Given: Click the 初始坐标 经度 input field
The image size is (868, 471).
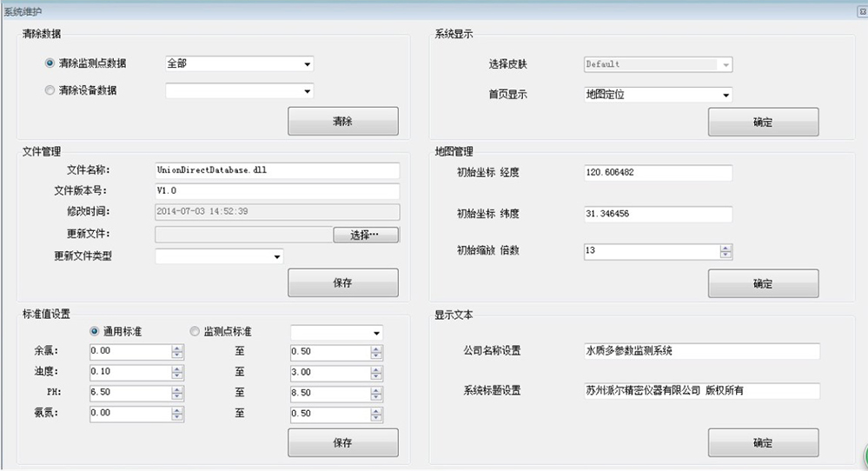Looking at the screenshot, I should coord(658,173).
